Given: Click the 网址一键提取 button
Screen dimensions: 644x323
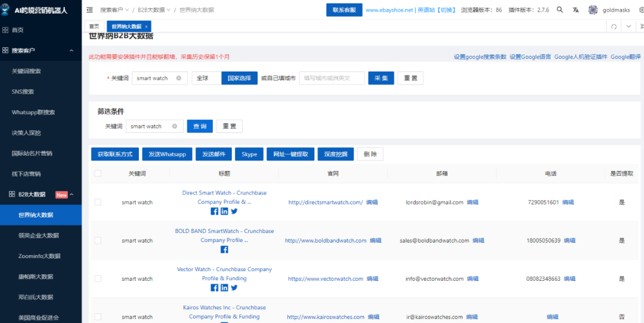Looking at the screenshot, I should click(x=290, y=154).
